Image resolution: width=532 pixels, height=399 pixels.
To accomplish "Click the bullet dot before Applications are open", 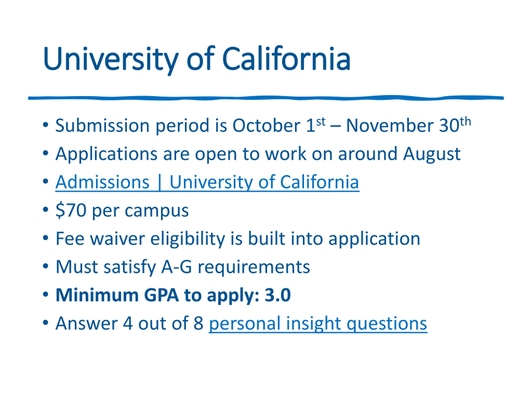I will 46,153.
